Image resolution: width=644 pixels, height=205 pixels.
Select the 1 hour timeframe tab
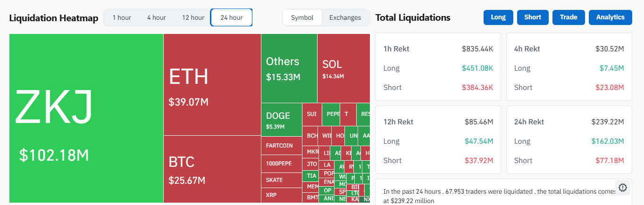coord(122,17)
